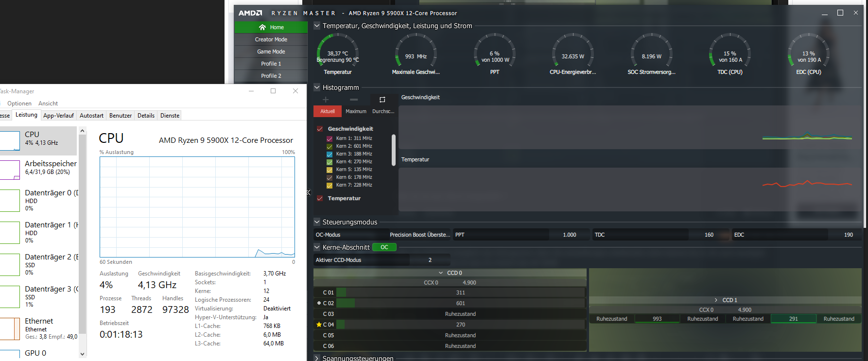The image size is (868, 361).
Task: Click the C 01 core frequency bar
Action: pos(460,292)
